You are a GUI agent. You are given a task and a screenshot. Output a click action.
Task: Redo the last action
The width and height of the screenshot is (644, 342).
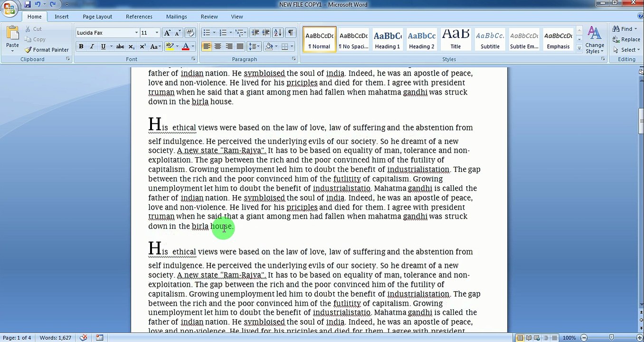pos(52,4)
